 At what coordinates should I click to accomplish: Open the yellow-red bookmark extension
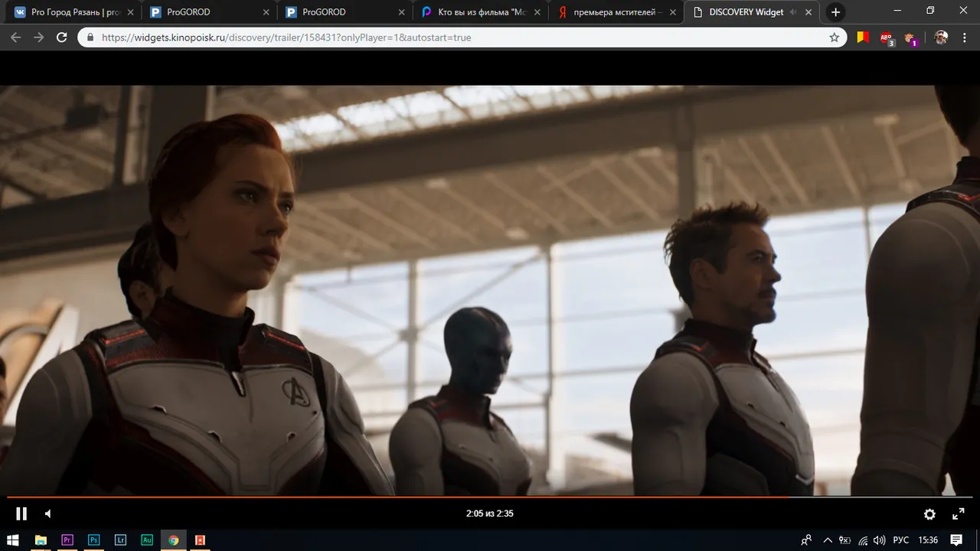tap(863, 37)
